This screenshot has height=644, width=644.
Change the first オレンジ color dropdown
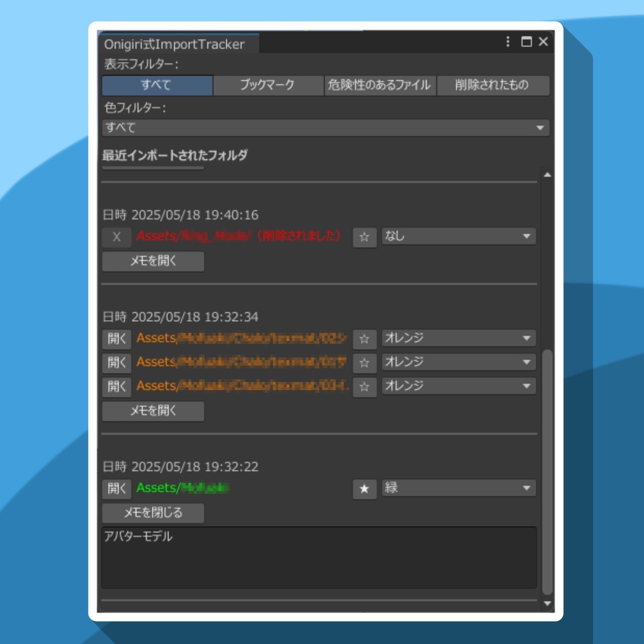click(x=458, y=338)
